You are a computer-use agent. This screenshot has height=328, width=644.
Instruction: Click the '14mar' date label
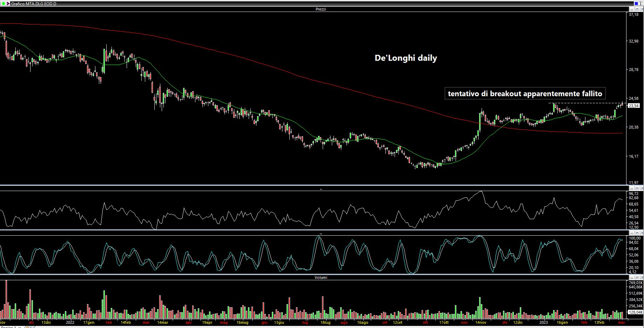click(162, 322)
